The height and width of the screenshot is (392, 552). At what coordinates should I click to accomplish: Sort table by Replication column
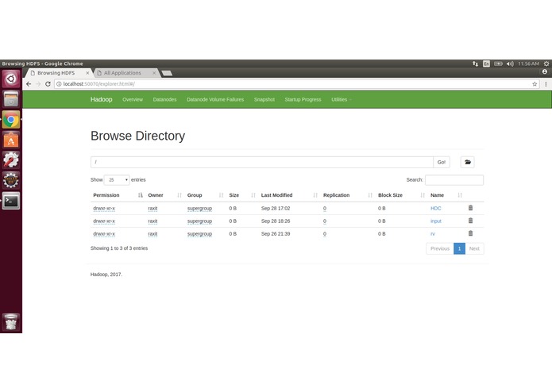[x=348, y=195]
